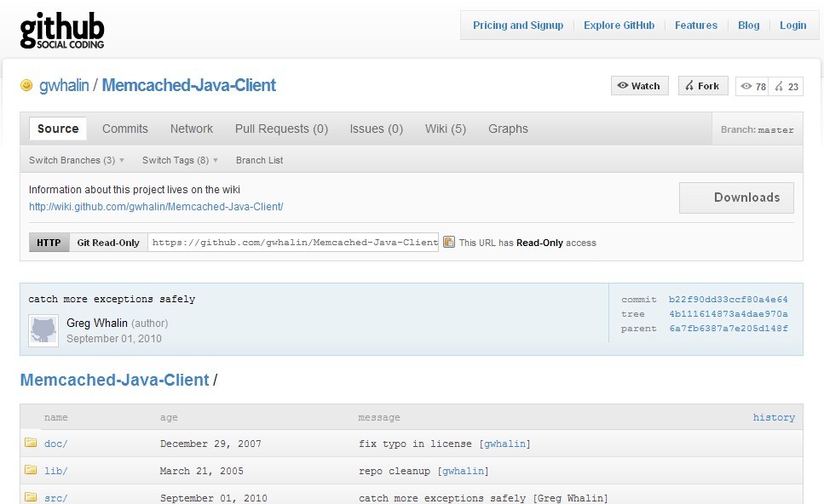Open parent commit 6a7fb6387a7e205d148f
824x504 pixels.
[x=728, y=329]
